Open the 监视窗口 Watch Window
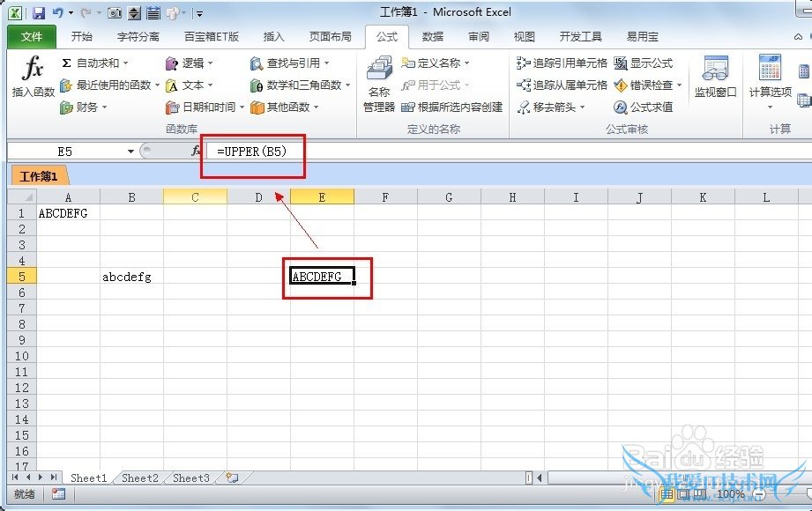Image resolution: width=812 pixels, height=511 pixels. 715,77
